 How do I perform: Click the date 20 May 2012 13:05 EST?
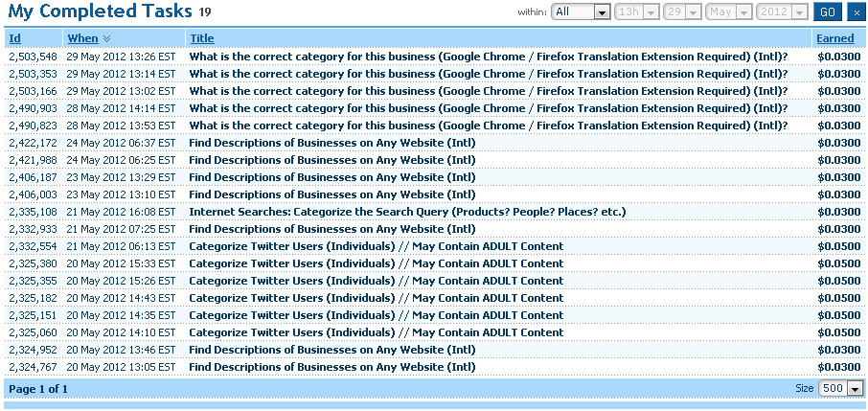[121, 367]
